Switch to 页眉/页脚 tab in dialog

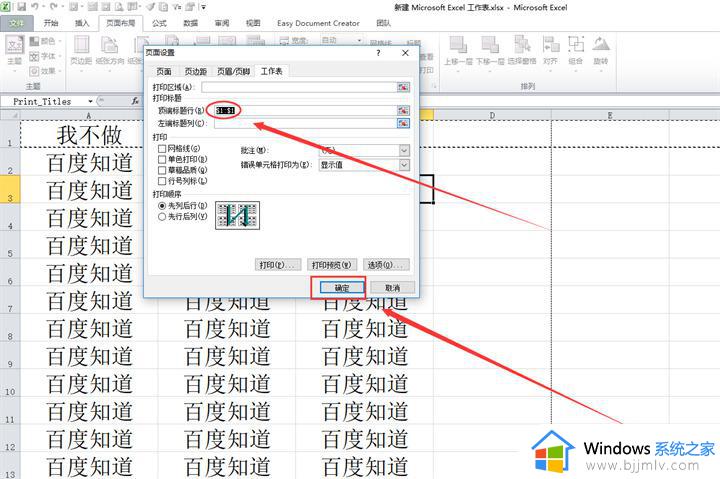[x=233, y=71]
